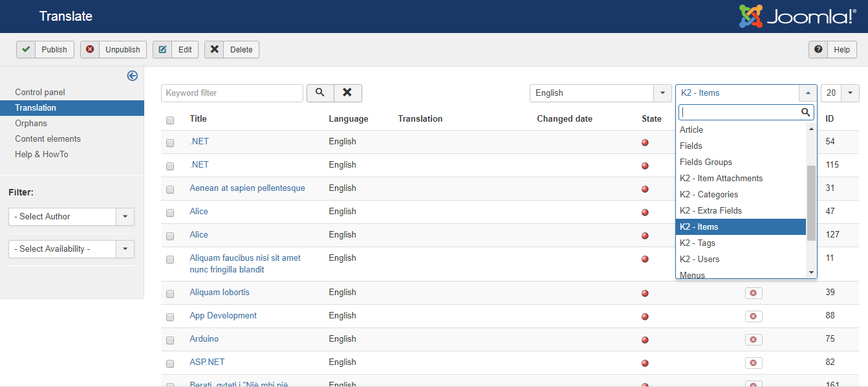Select K2 - Extra Fields option
This screenshot has height=387, width=868.
click(741, 210)
